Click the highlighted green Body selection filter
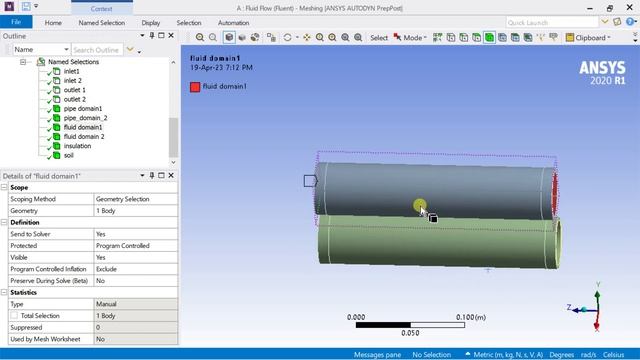This screenshot has width=640, height=360. tap(489, 38)
